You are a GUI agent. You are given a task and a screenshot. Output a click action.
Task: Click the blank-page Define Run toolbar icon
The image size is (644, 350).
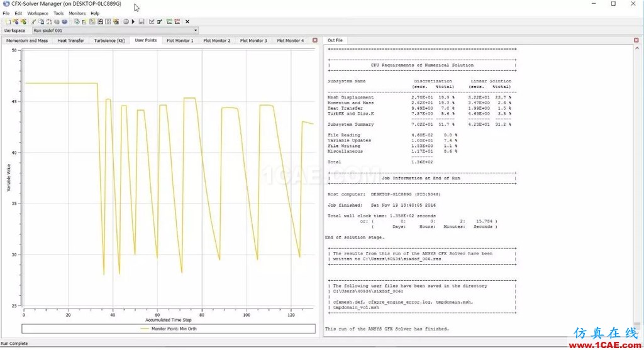(x=8, y=21)
